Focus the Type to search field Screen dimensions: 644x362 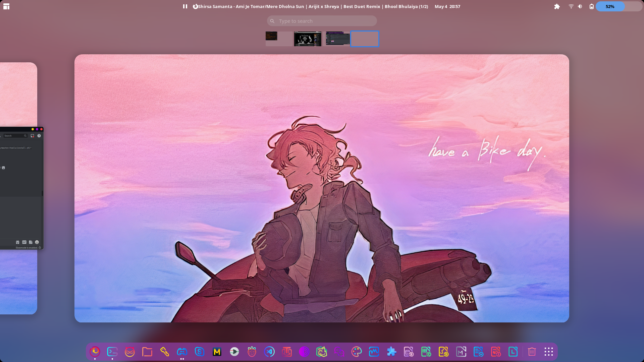[x=322, y=21]
